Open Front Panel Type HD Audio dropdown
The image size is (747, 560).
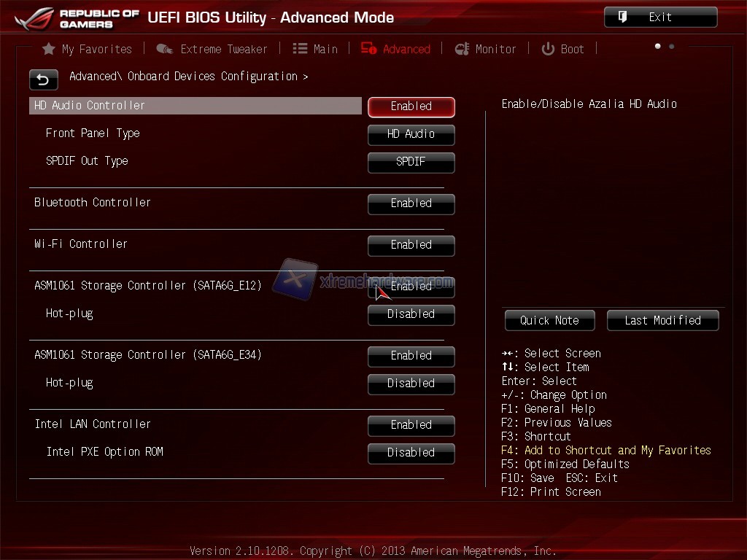[x=411, y=134]
